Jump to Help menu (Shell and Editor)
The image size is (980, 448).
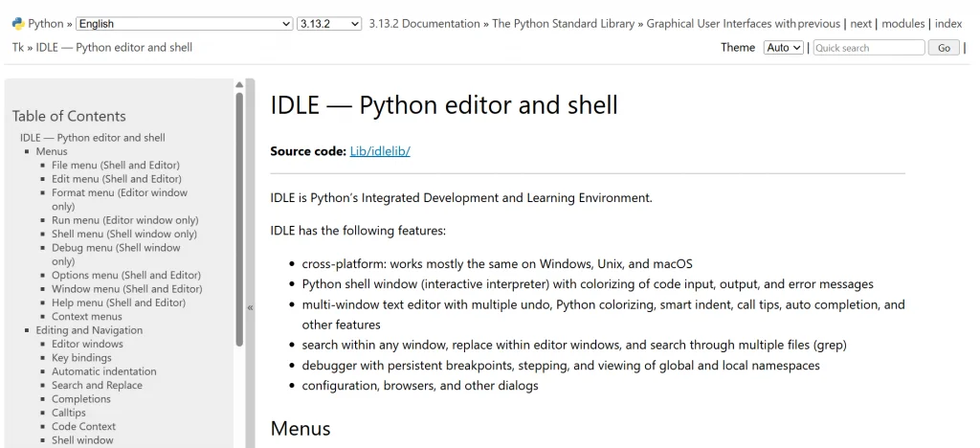119,302
